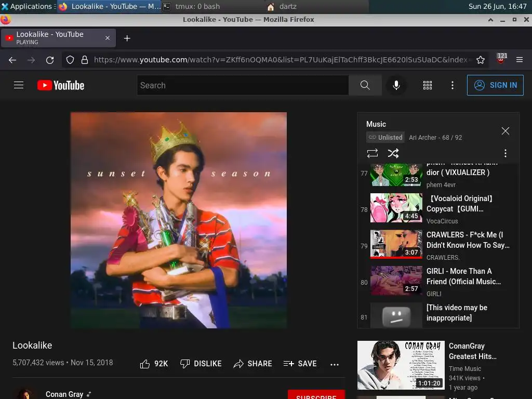532x399 pixels.
Task: Go back with Firefox back arrow
Action: tap(12, 60)
